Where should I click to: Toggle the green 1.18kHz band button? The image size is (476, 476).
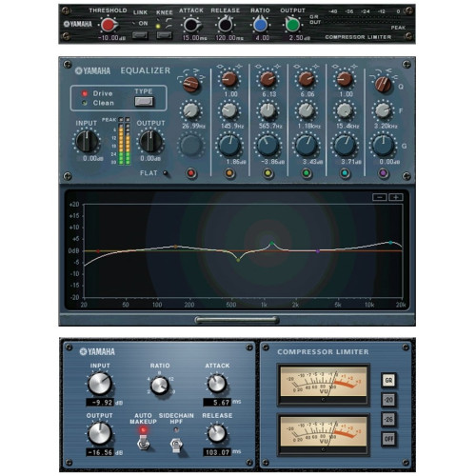click(307, 173)
